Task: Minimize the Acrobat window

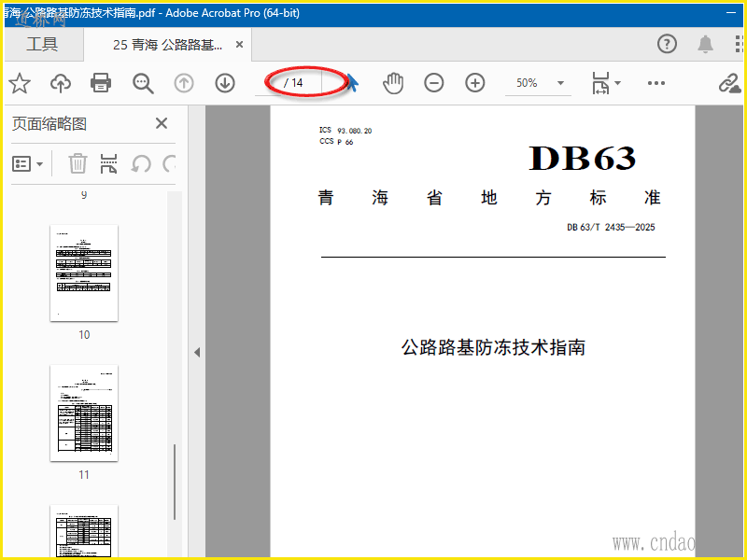Action: [x=731, y=13]
